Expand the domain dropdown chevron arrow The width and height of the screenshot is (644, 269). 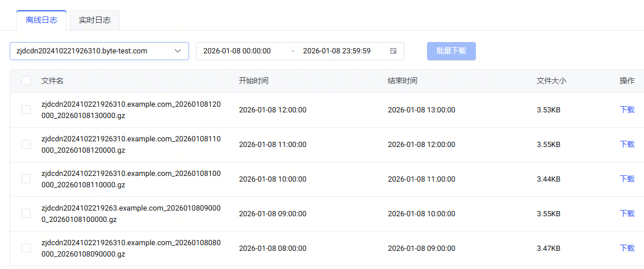point(178,51)
